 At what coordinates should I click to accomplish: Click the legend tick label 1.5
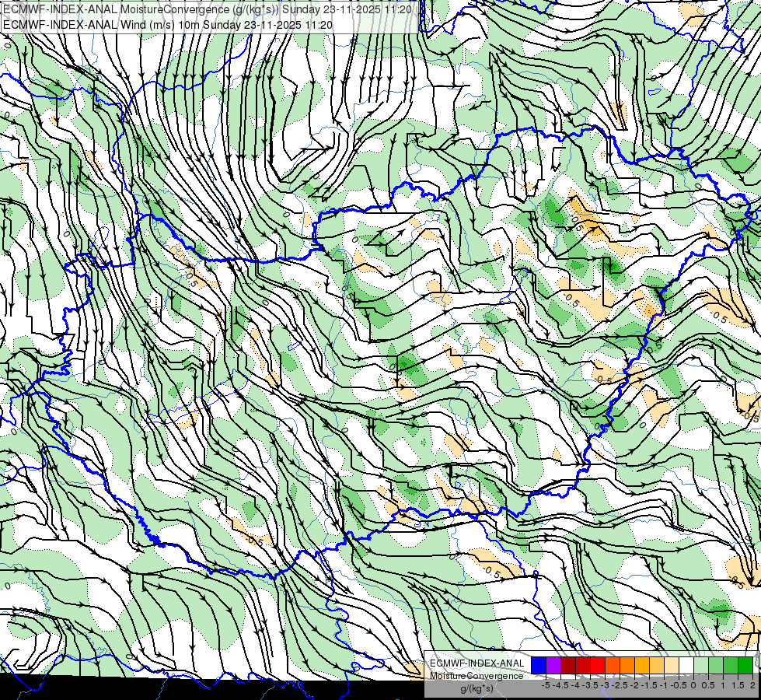pos(738,685)
